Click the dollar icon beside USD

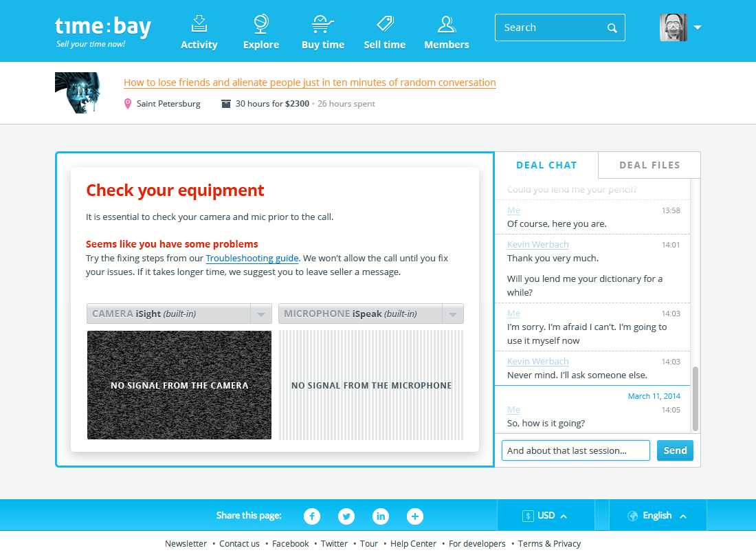528,516
